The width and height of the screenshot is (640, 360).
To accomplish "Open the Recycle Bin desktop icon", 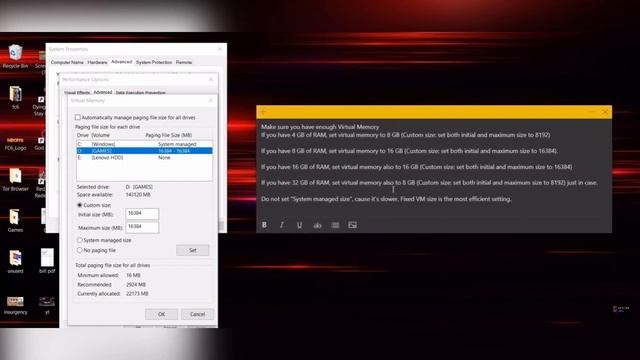I will [15, 56].
